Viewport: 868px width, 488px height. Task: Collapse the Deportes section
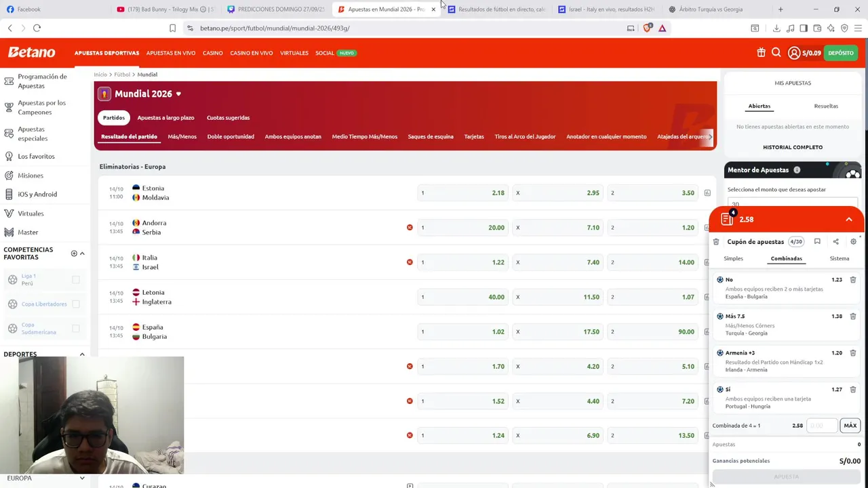pyautogui.click(x=82, y=354)
